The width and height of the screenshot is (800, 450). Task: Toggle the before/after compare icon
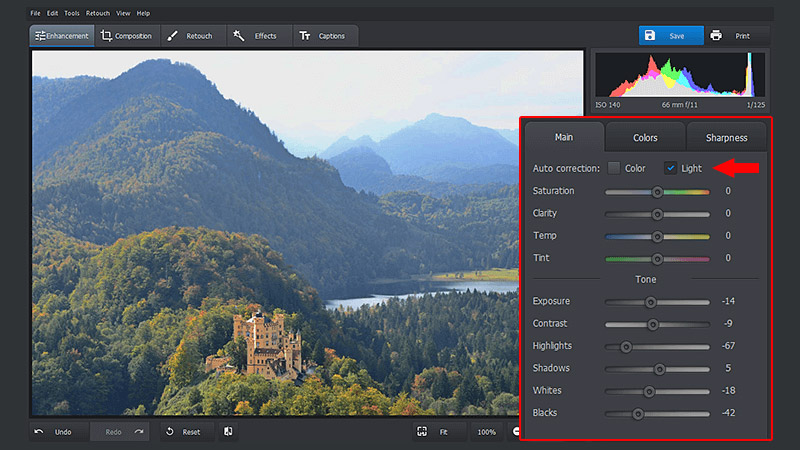(x=228, y=432)
